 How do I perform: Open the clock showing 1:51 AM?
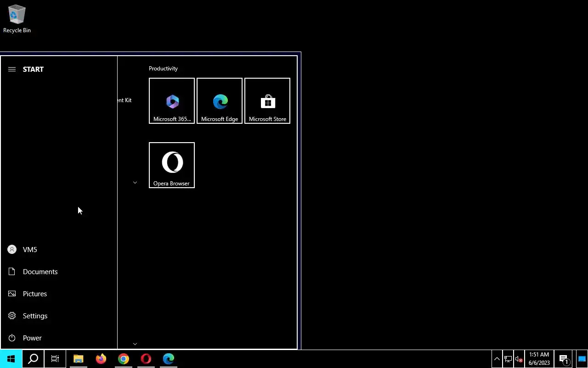[x=539, y=359]
